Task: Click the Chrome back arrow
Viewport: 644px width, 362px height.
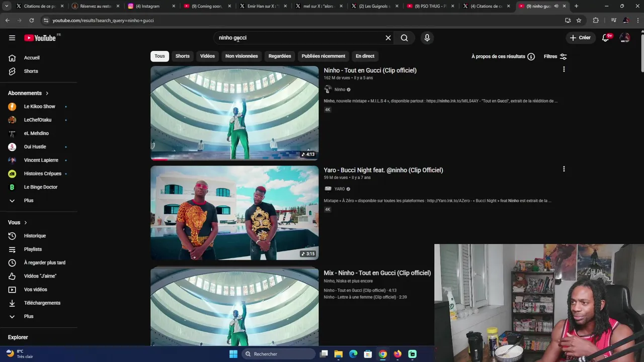Action: [x=7, y=20]
